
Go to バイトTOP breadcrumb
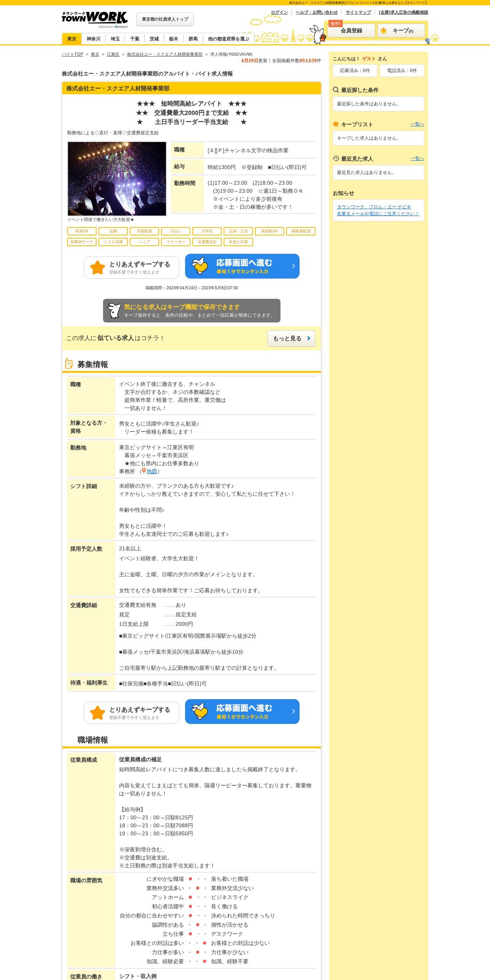73,54
